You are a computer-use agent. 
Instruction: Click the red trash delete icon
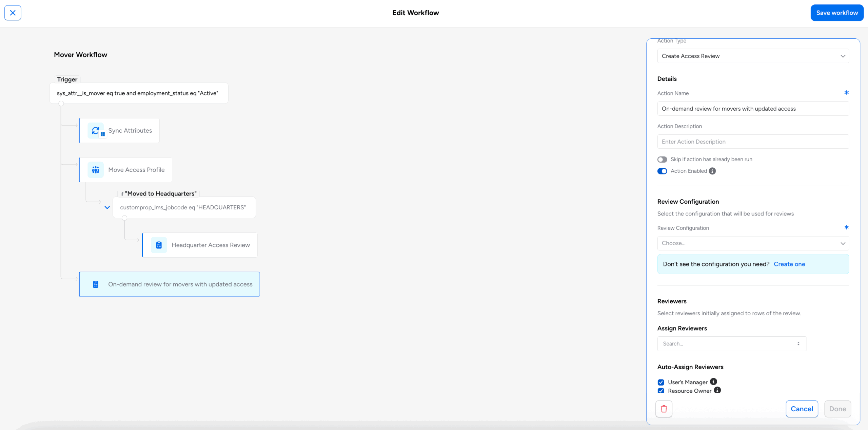point(664,409)
